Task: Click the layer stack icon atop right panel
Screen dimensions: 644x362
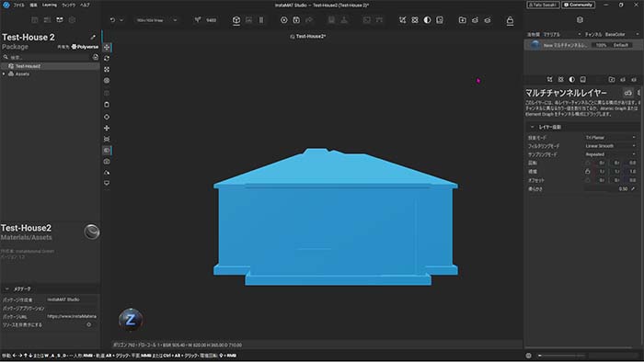Action: [x=580, y=19]
